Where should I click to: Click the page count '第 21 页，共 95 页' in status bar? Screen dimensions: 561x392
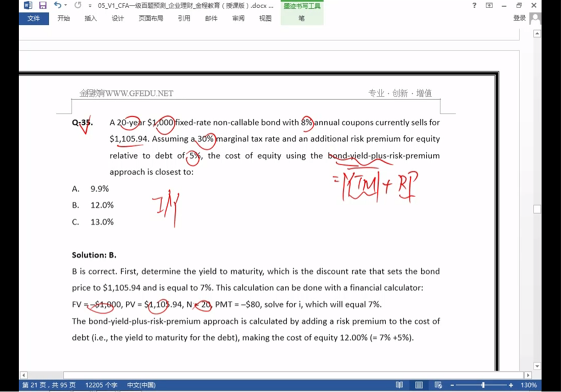point(49,385)
